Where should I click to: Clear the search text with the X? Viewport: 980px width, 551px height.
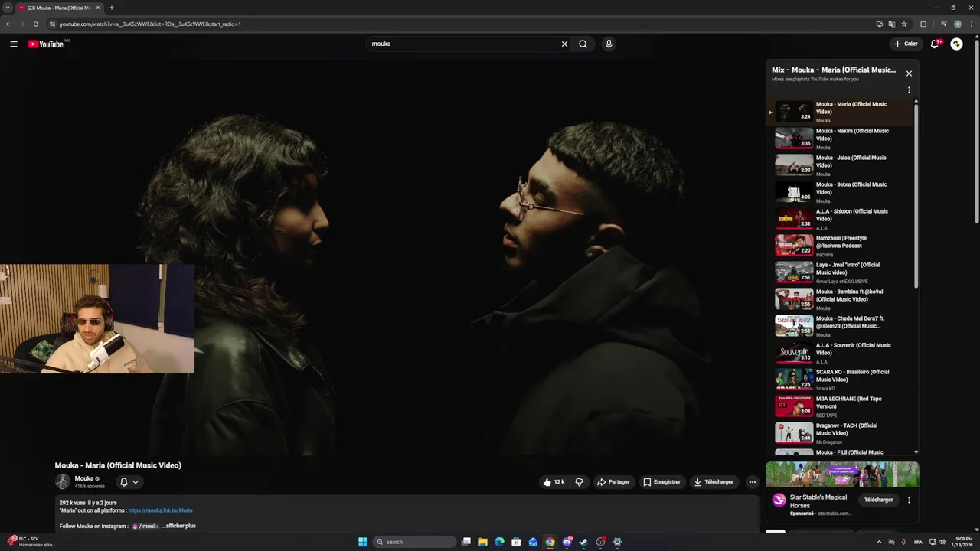coord(564,44)
